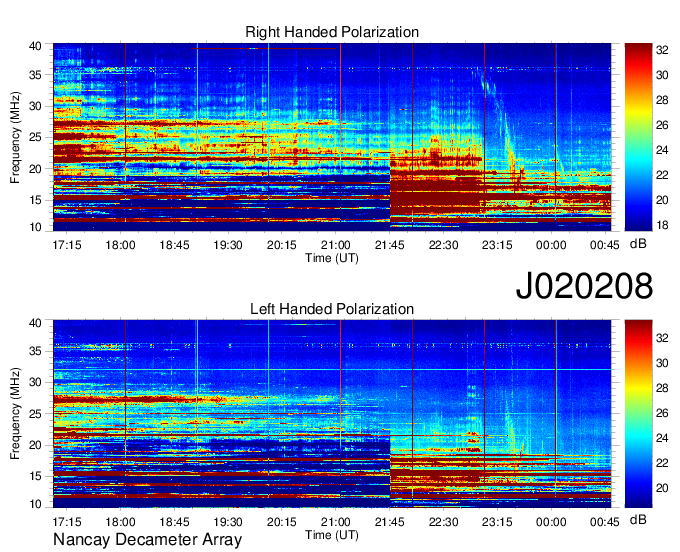Click the Left Handed spectrogram plot area
Image resolution: width=680 pixels, height=552 pixels.
(x=332, y=414)
